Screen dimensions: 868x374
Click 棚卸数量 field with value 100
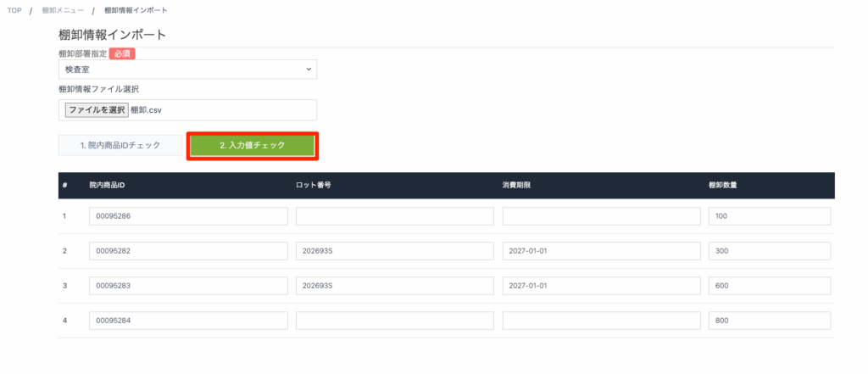(x=769, y=216)
